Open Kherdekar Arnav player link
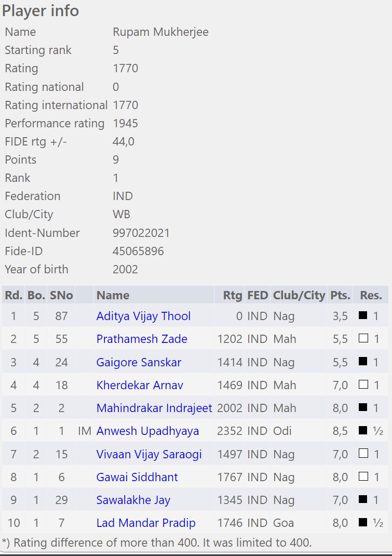The image size is (392, 556). click(x=140, y=385)
